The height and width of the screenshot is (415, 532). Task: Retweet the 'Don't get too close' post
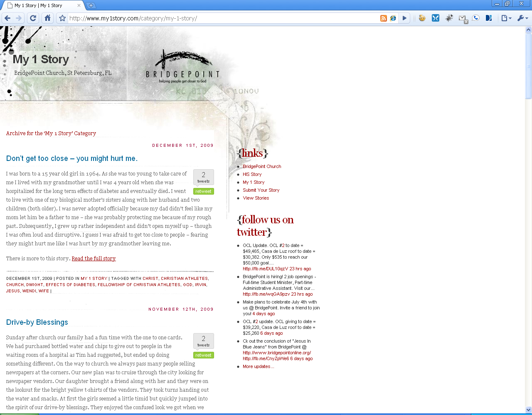pyautogui.click(x=204, y=191)
